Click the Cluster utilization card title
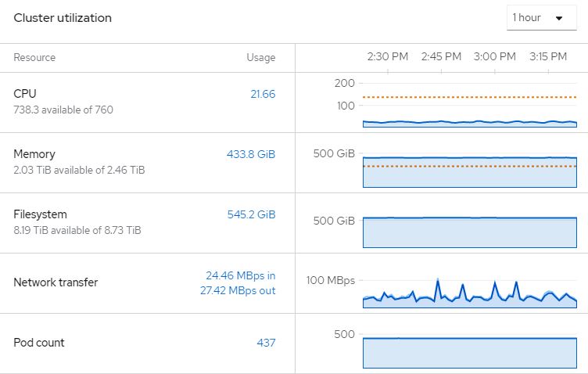The height and width of the screenshot is (374, 588). pyautogui.click(x=63, y=18)
